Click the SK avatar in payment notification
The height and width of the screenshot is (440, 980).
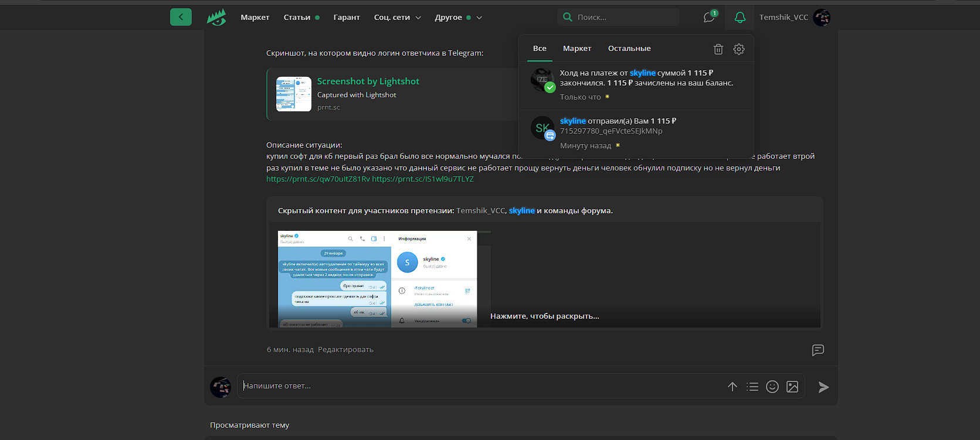pyautogui.click(x=542, y=128)
